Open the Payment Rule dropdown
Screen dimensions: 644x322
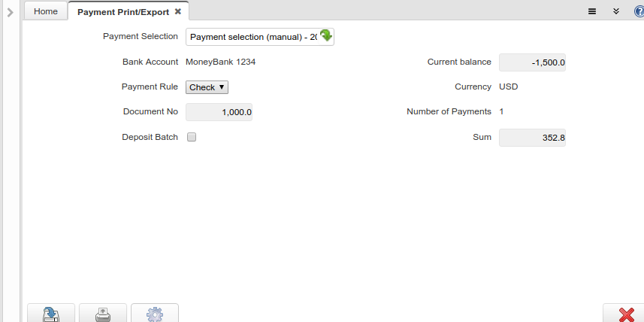[207, 87]
